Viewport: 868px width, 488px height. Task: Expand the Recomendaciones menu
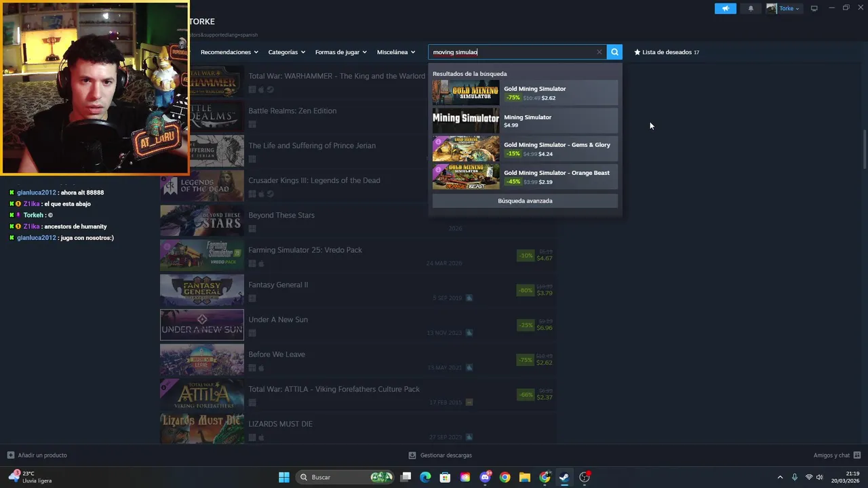[x=229, y=52]
